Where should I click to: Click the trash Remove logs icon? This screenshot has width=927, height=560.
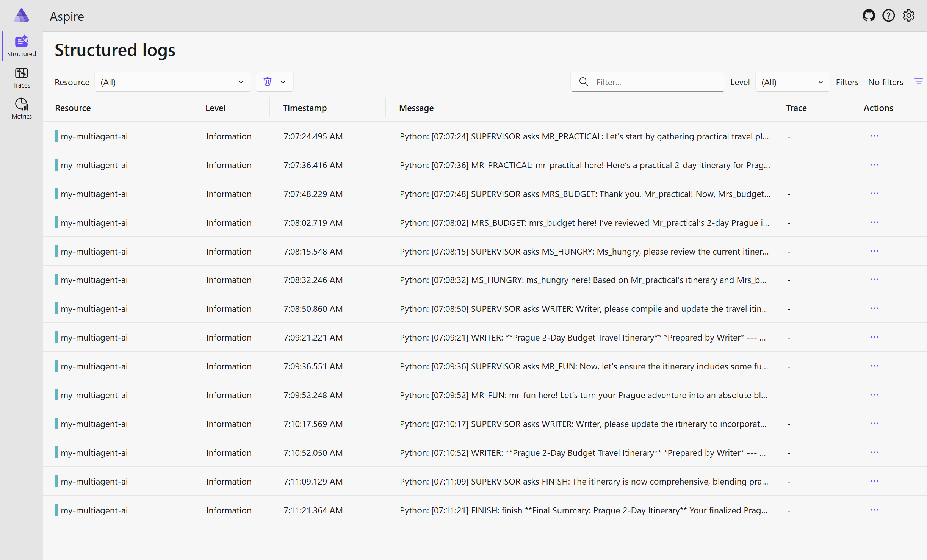coord(268,82)
